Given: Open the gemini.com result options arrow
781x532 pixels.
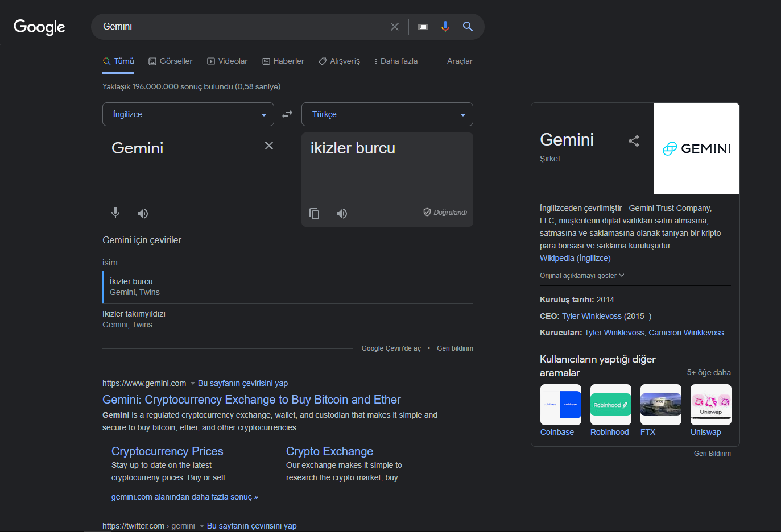Looking at the screenshot, I should pyautogui.click(x=193, y=383).
